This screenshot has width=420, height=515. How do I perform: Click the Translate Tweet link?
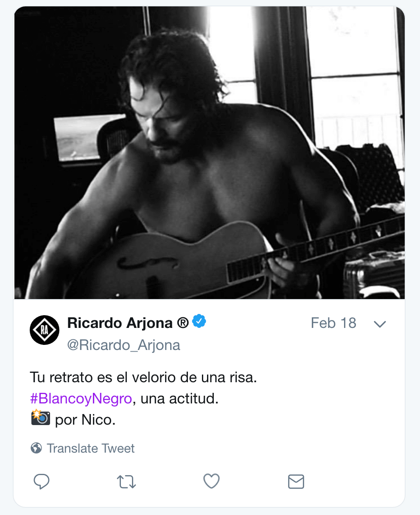click(90, 448)
